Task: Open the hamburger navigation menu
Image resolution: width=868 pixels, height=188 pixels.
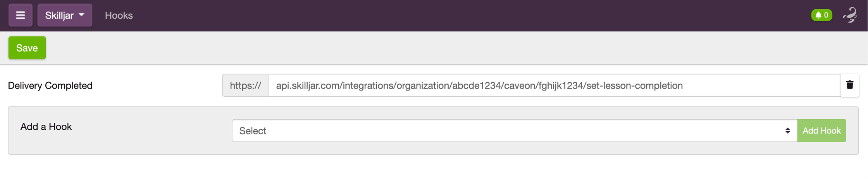Action: [x=21, y=15]
